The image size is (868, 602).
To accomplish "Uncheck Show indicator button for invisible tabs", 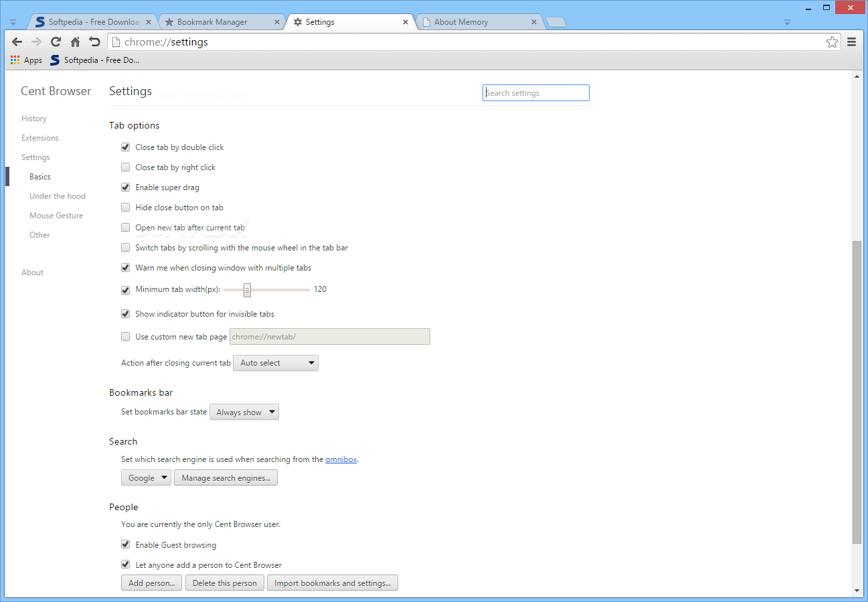I will coord(125,314).
